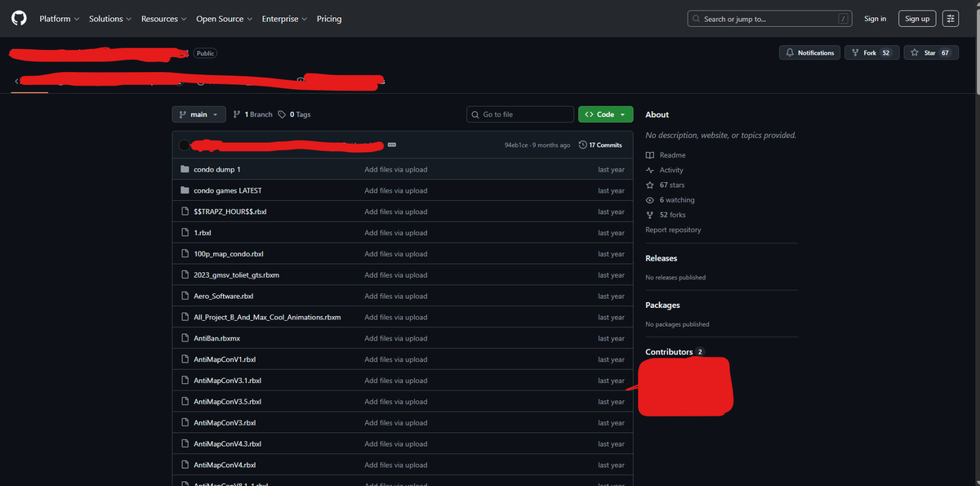The width and height of the screenshot is (980, 486).
Task: Open the main branch dropdown
Action: 198,114
